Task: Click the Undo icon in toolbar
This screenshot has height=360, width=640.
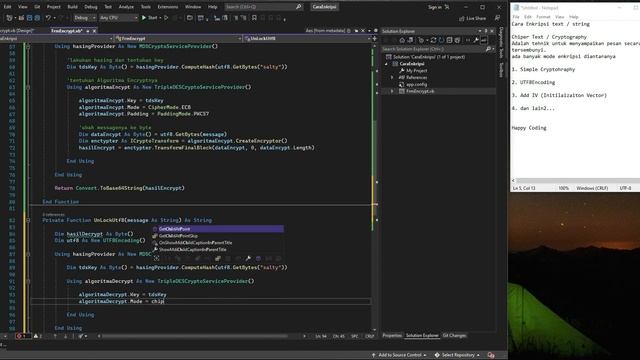Action: click(x=48, y=18)
